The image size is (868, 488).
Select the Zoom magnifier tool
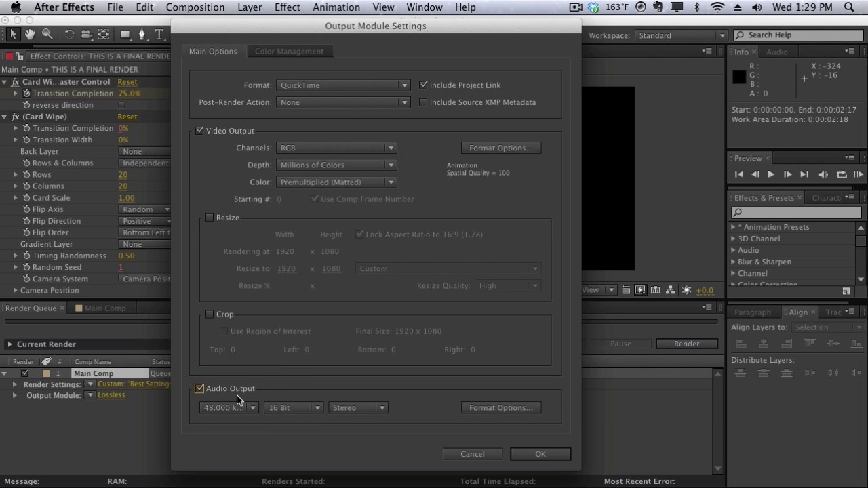(47, 34)
